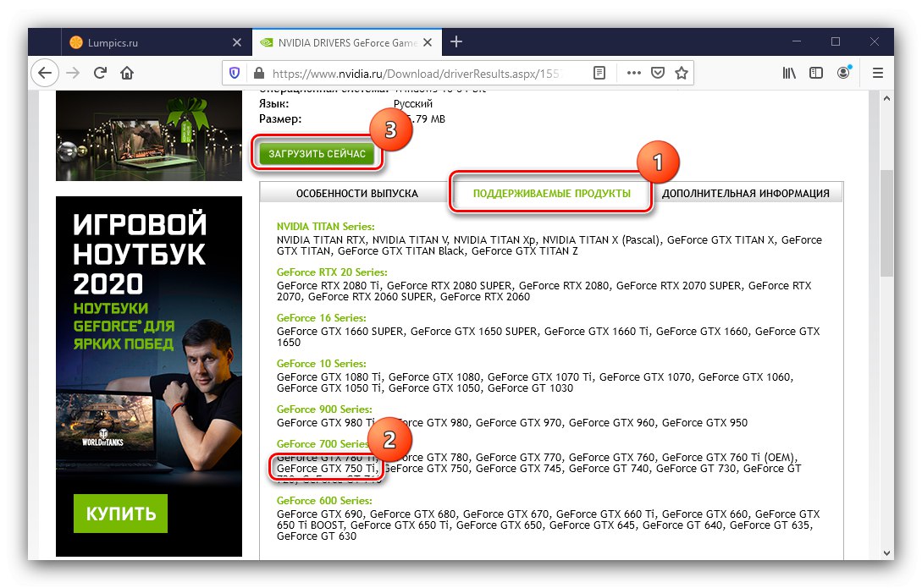The height and width of the screenshot is (588, 922).
Task: Open Firefox account avatar icon
Action: tap(844, 72)
